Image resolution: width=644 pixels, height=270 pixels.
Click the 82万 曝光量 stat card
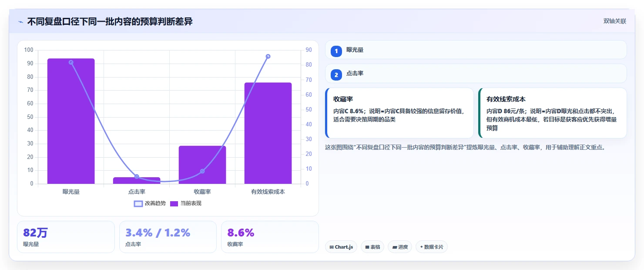66,237
